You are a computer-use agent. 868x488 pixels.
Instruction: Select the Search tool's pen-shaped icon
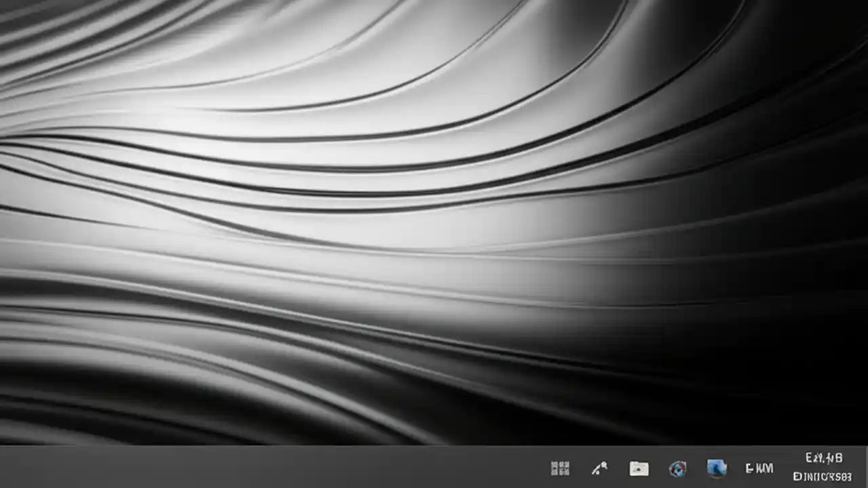(599, 468)
